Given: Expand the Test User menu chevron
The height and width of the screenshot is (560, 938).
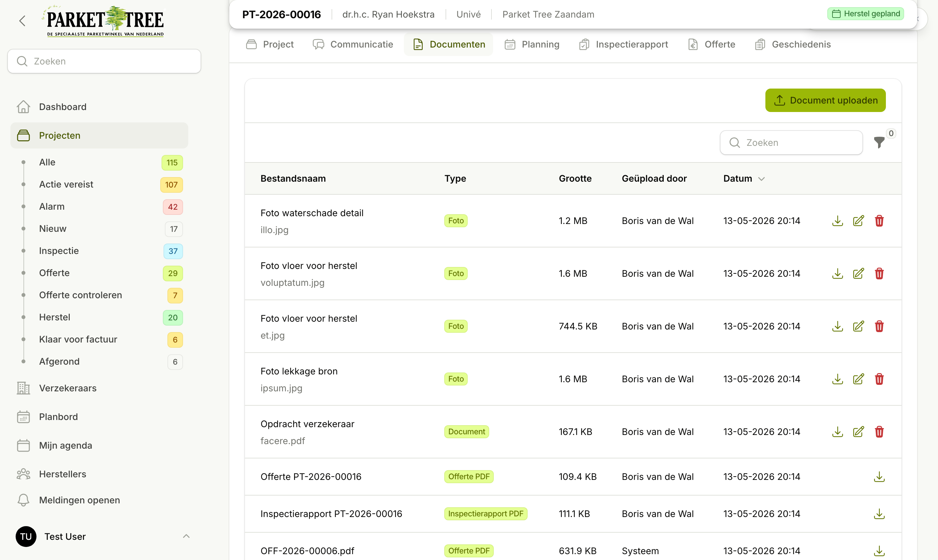Looking at the screenshot, I should pyautogui.click(x=186, y=537).
